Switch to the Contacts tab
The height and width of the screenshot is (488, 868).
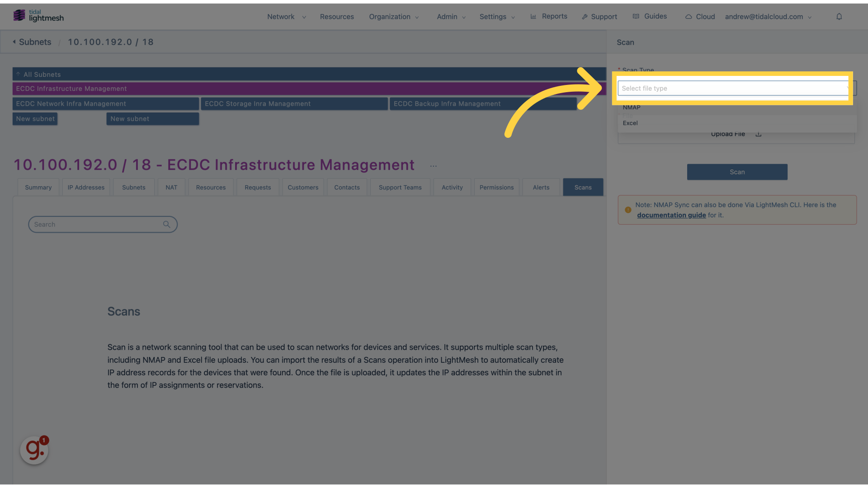[x=347, y=188]
